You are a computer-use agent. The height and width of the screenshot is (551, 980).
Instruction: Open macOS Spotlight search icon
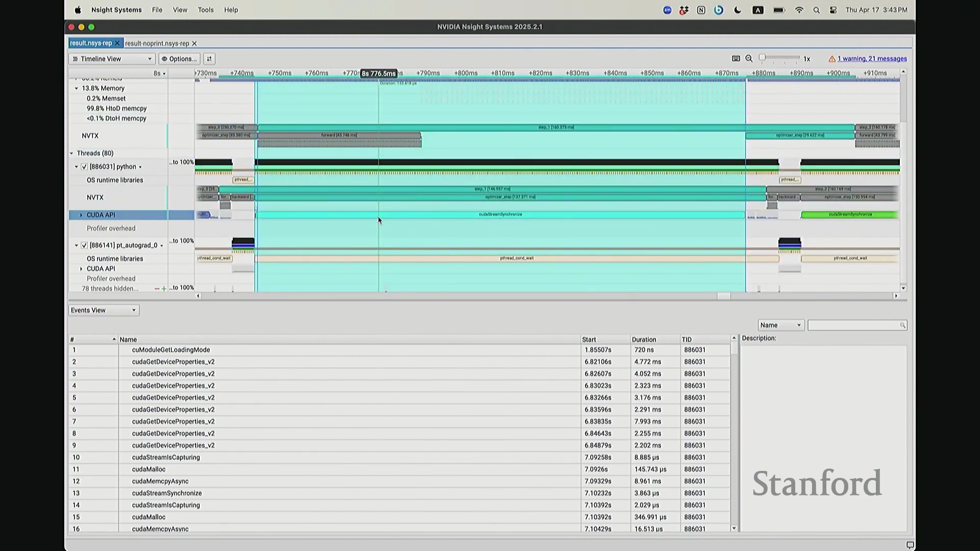coord(816,10)
